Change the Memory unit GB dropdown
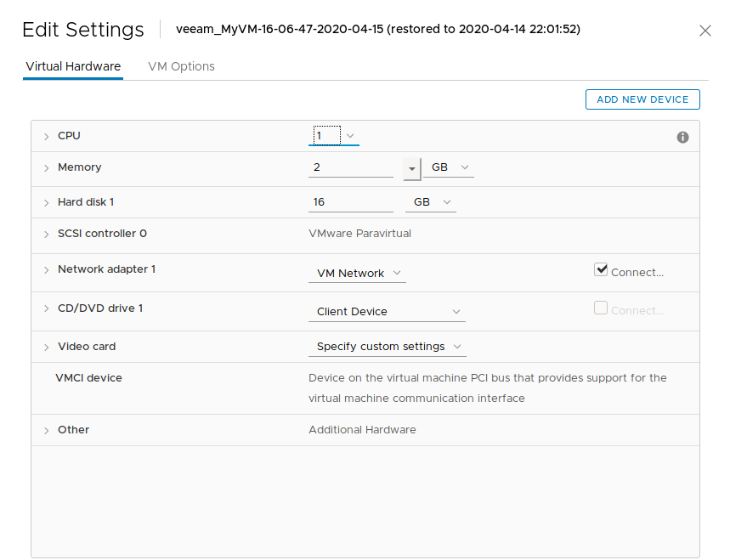The height and width of the screenshot is (560, 730). point(450,167)
